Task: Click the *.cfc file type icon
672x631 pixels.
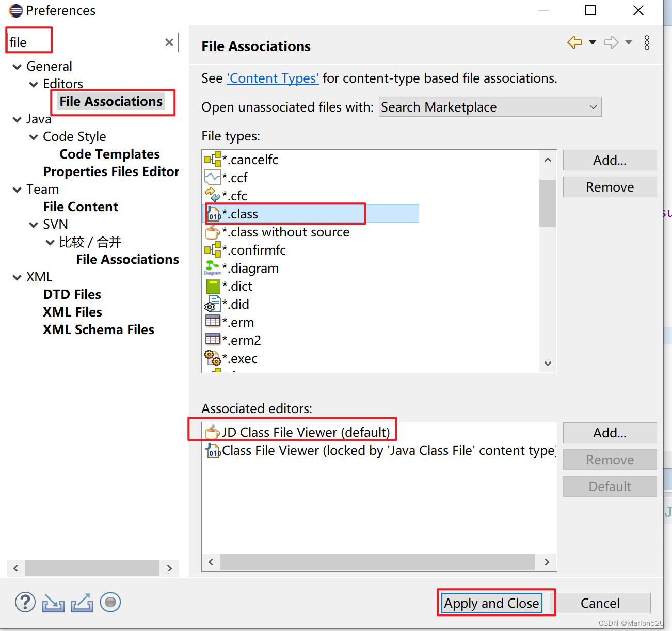Action: [x=213, y=196]
